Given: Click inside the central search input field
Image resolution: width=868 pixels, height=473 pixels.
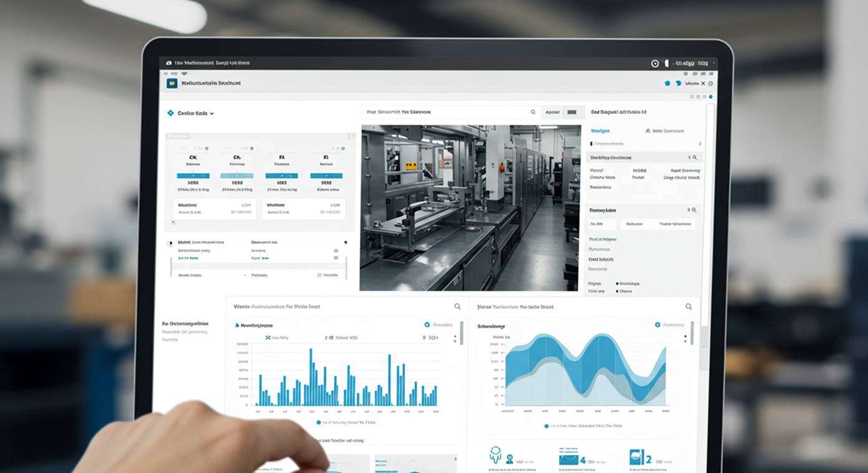Looking at the screenshot, I should click(x=450, y=112).
